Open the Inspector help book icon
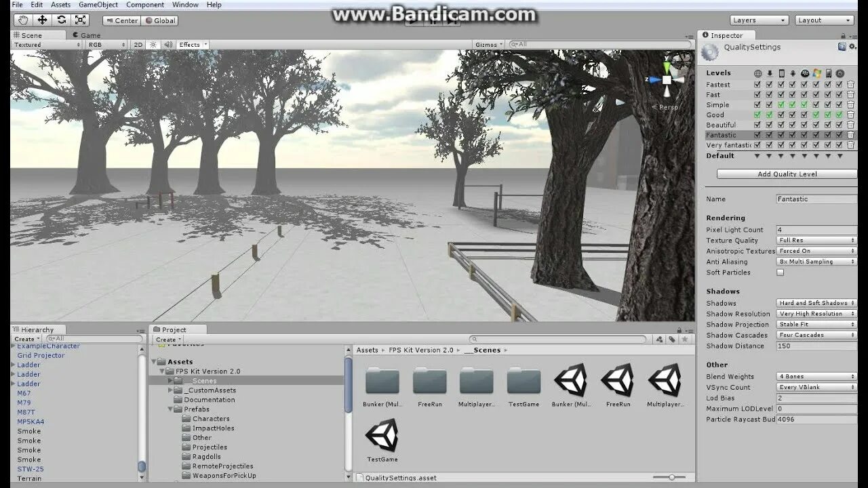Image resolution: width=868 pixels, height=488 pixels. pyautogui.click(x=842, y=47)
